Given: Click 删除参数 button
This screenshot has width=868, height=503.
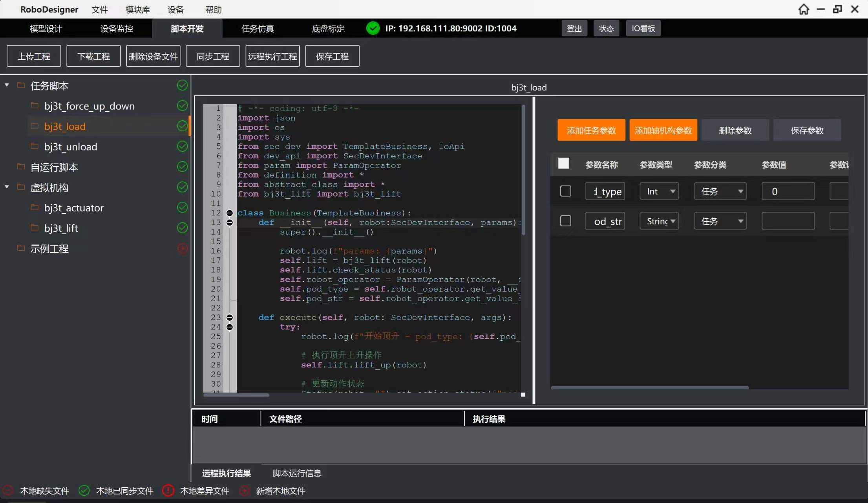Looking at the screenshot, I should (735, 130).
